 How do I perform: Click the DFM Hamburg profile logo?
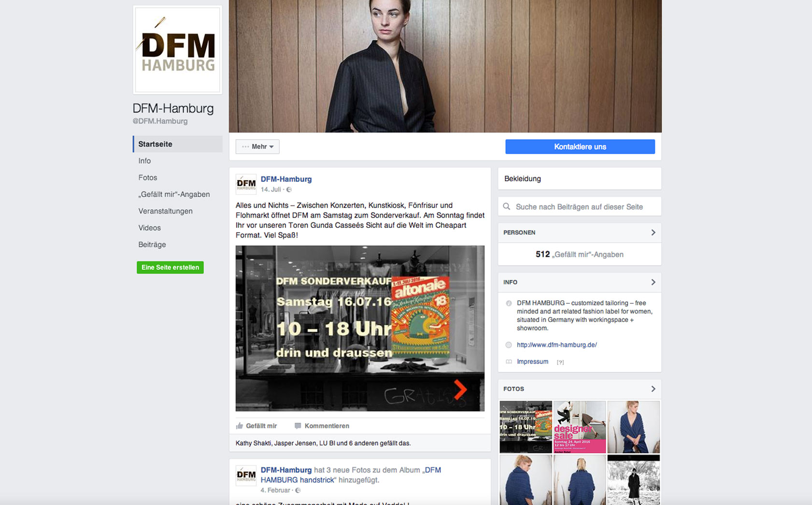point(177,50)
